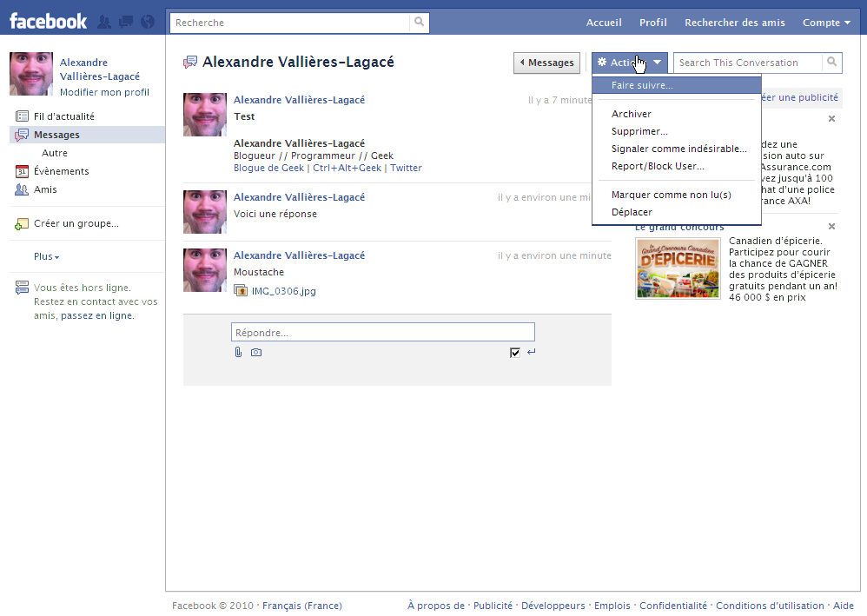
Task: Click the Blogue de Geek link
Action: pyautogui.click(x=268, y=168)
